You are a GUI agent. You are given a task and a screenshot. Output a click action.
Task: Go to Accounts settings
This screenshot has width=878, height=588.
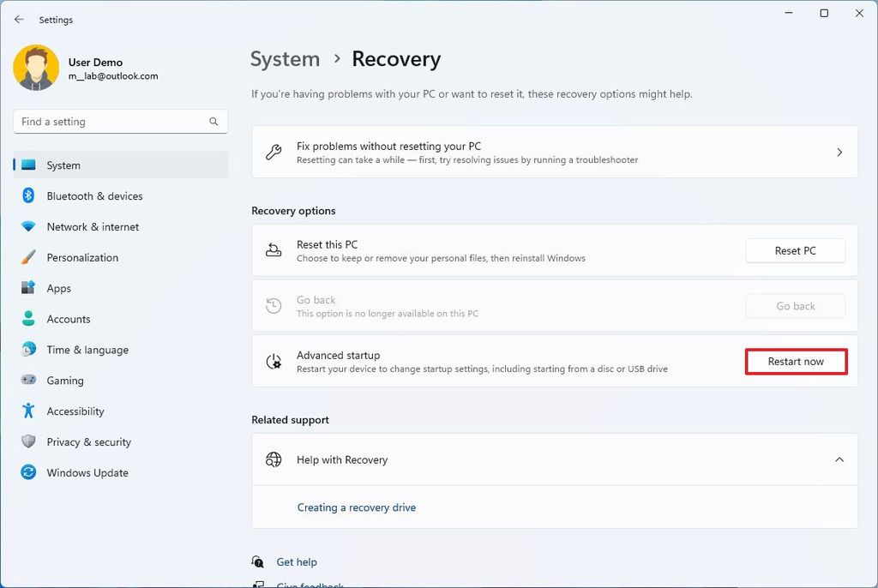tap(69, 319)
